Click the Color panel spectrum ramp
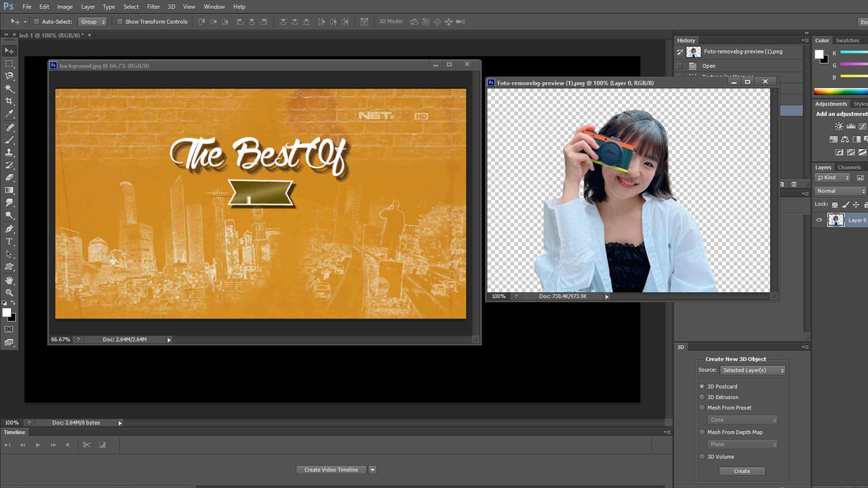This screenshot has width=868, height=488. 841,91
